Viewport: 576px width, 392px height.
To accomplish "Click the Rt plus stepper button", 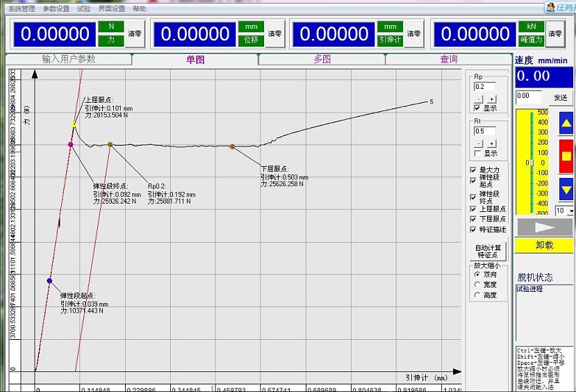I will [x=492, y=143].
